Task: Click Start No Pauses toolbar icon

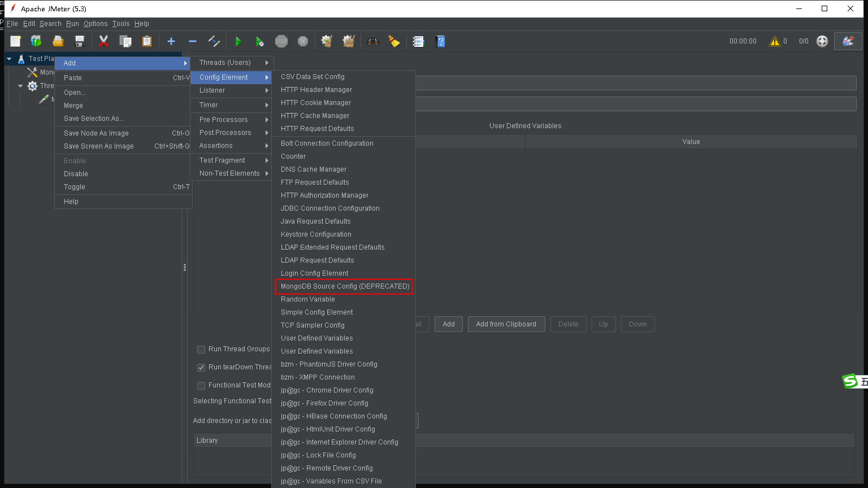Action: [260, 41]
